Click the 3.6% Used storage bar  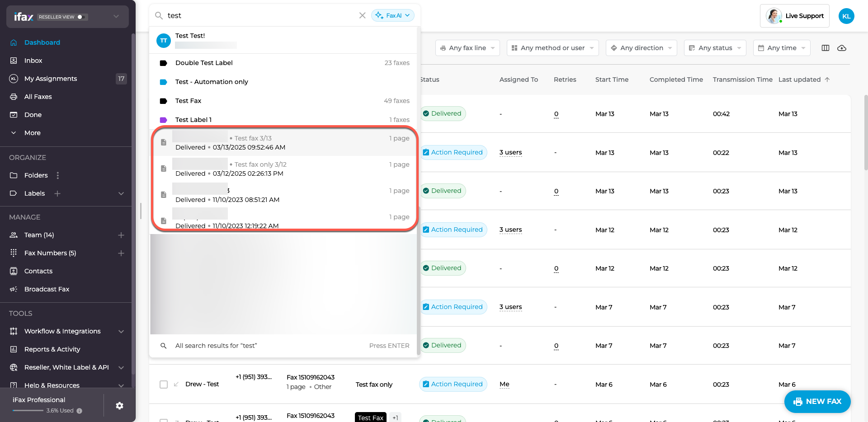(x=28, y=410)
